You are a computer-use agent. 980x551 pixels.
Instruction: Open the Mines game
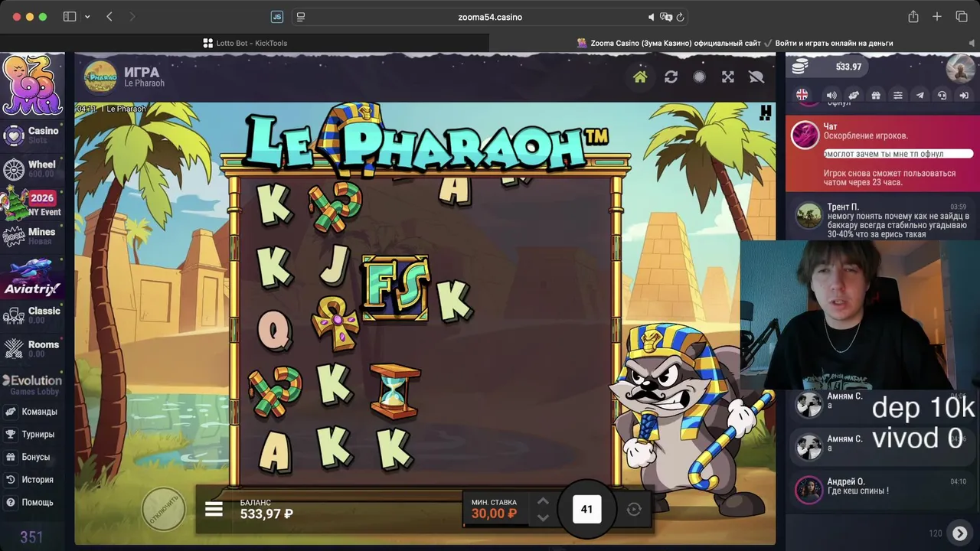pyautogui.click(x=31, y=236)
